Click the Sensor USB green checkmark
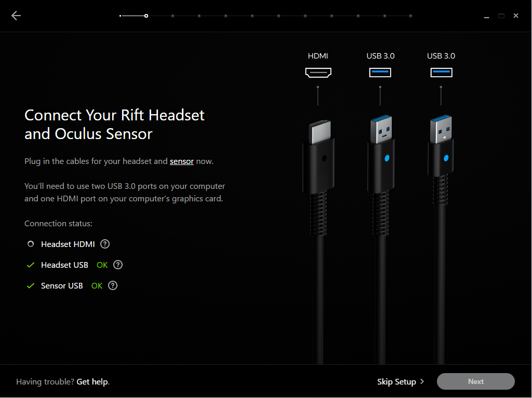 tap(31, 285)
